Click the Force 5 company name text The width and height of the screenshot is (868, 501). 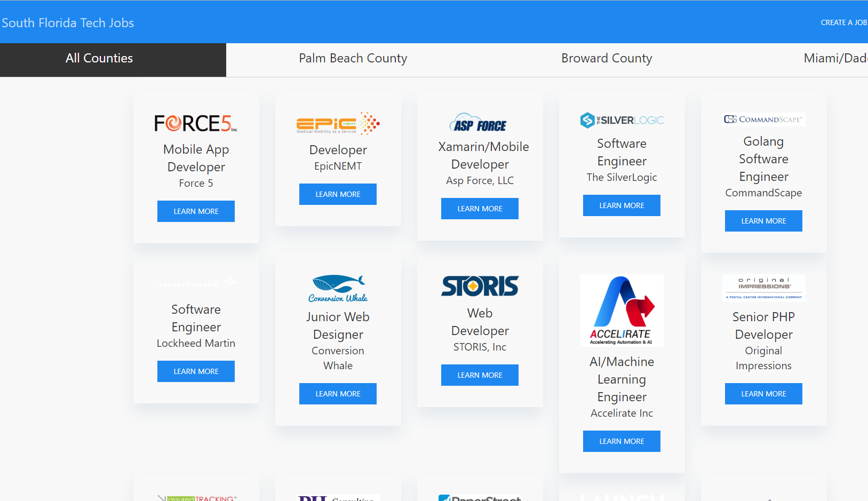pos(196,183)
